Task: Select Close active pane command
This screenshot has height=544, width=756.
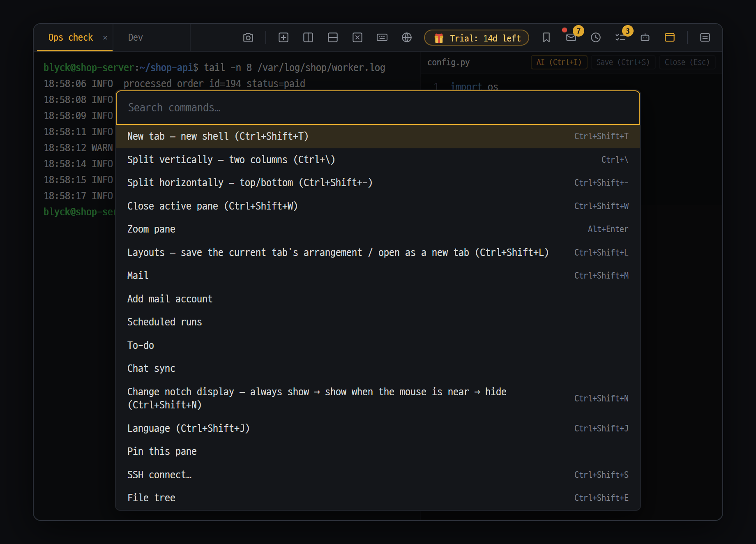Action: 378,206
